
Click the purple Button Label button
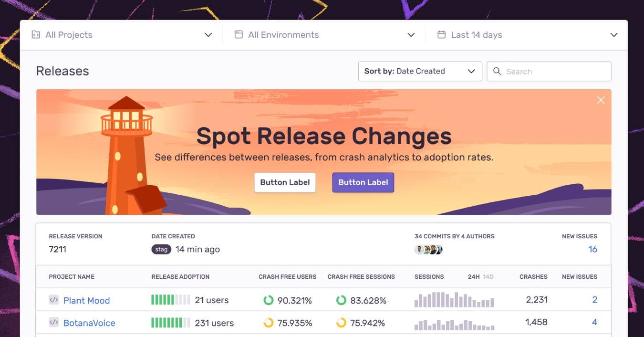[x=363, y=182]
